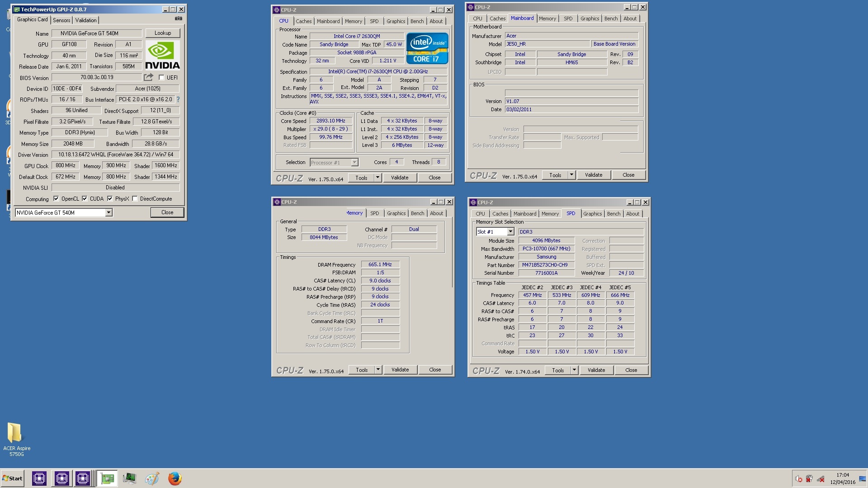The width and height of the screenshot is (868, 488).
Task: Open SPD tab in the Memory window
Action: click(374, 213)
